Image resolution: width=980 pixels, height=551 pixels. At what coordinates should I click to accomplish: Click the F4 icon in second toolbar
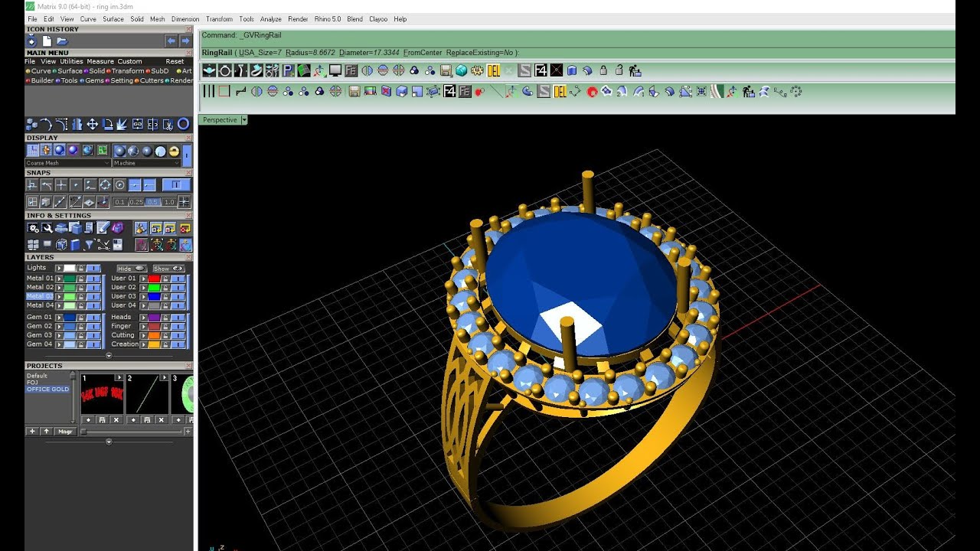pyautogui.click(x=449, y=91)
